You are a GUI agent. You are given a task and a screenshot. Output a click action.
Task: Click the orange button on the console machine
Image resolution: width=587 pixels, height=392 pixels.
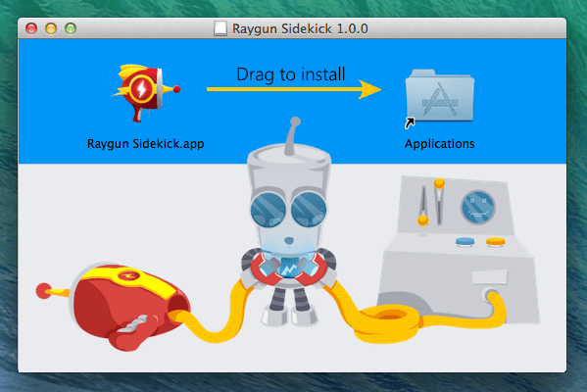click(496, 242)
